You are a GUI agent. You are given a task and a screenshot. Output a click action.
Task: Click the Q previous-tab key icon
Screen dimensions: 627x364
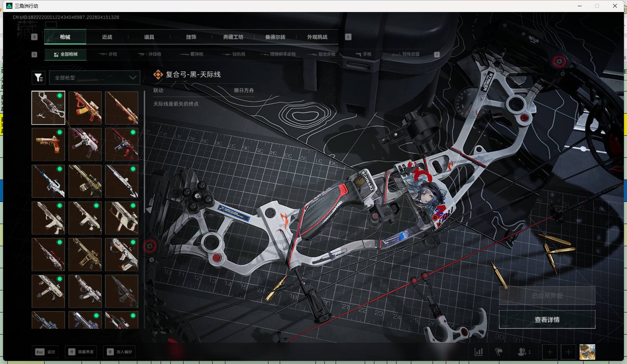click(34, 37)
